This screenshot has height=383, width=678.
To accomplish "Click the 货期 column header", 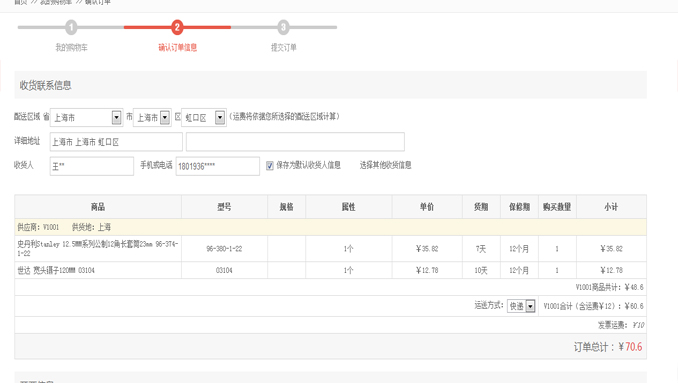I will [x=481, y=207].
